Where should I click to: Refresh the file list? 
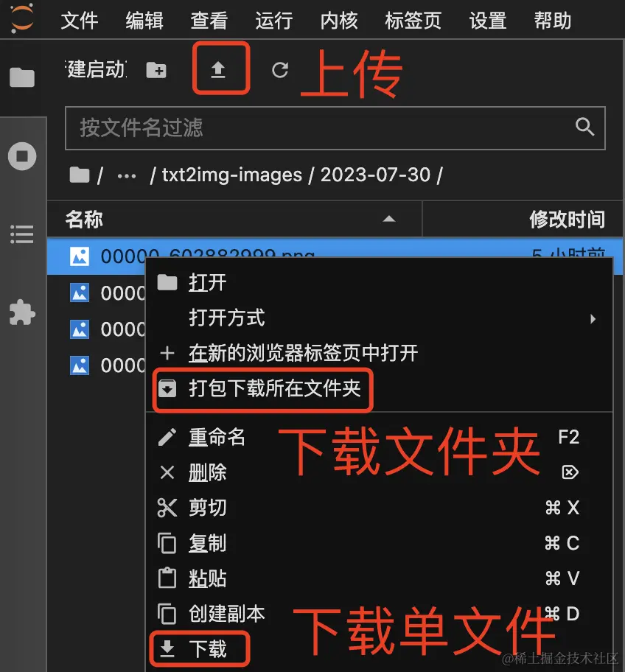(280, 70)
